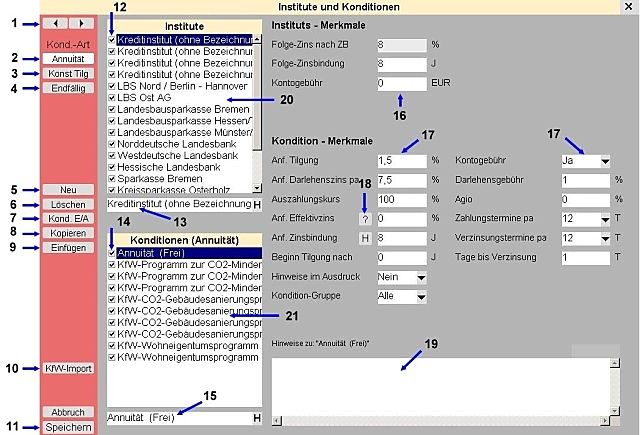Viewport: 640px width, 435px height.
Task: Open the Kontogebühr Ja dropdown
Action: pyautogui.click(x=605, y=161)
